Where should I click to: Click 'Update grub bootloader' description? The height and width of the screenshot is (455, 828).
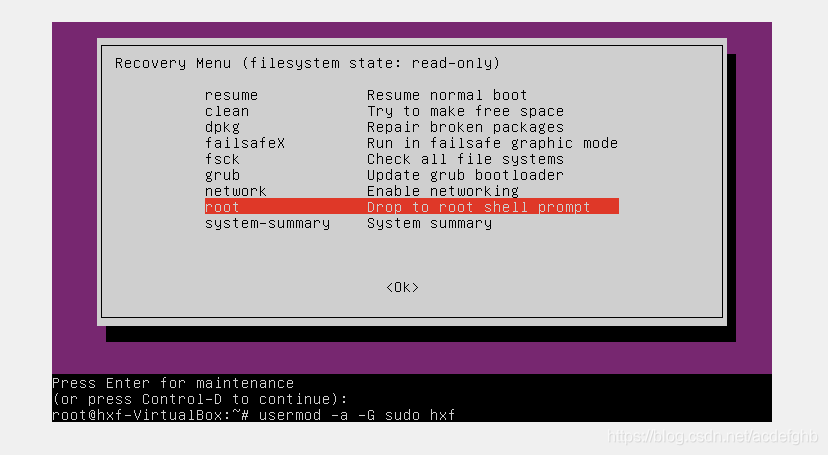[x=465, y=175]
